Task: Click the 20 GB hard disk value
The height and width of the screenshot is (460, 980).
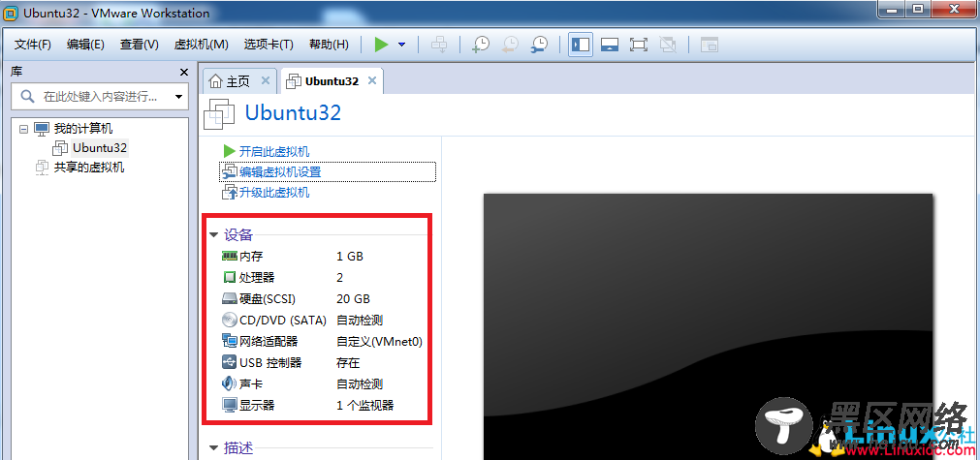Action: coord(353,298)
